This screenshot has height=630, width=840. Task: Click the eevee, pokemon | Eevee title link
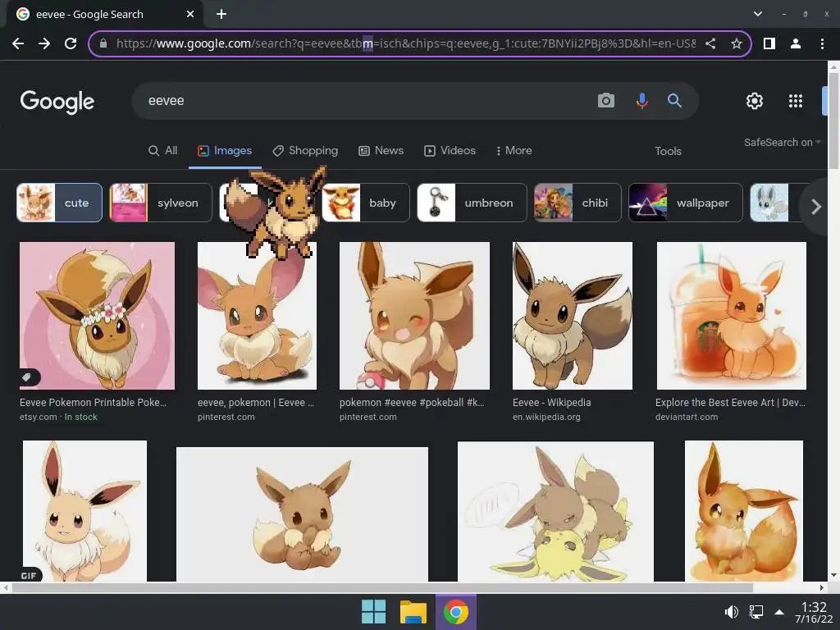tap(256, 402)
